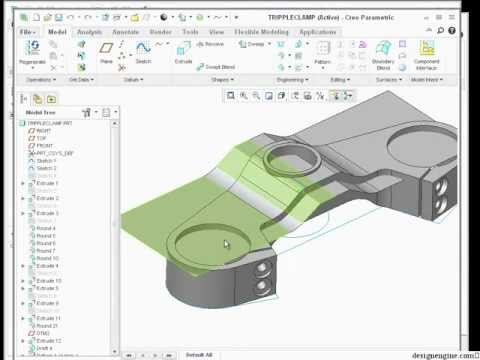Select the TOP datum plane in tree
Image resolution: width=480 pixels, height=360 pixels.
(37, 138)
